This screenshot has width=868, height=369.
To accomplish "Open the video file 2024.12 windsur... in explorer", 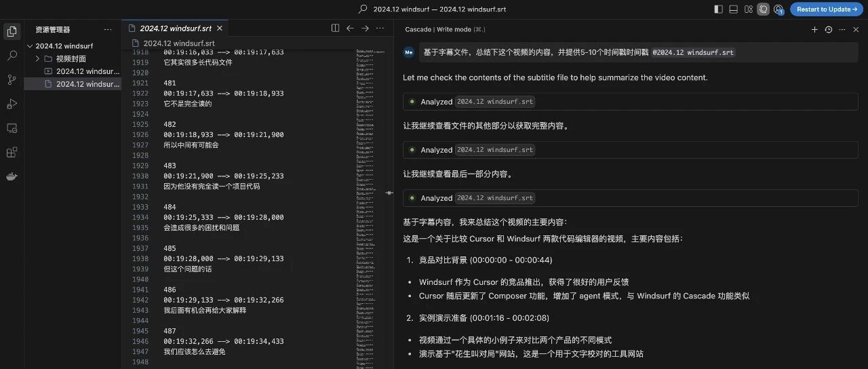I will pyautogui.click(x=73, y=71).
